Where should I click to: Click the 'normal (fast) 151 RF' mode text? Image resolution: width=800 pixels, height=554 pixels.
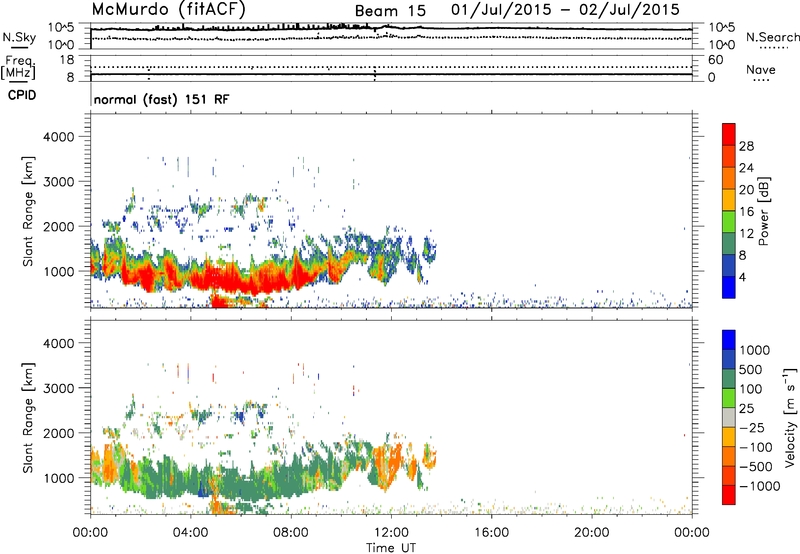[162, 99]
